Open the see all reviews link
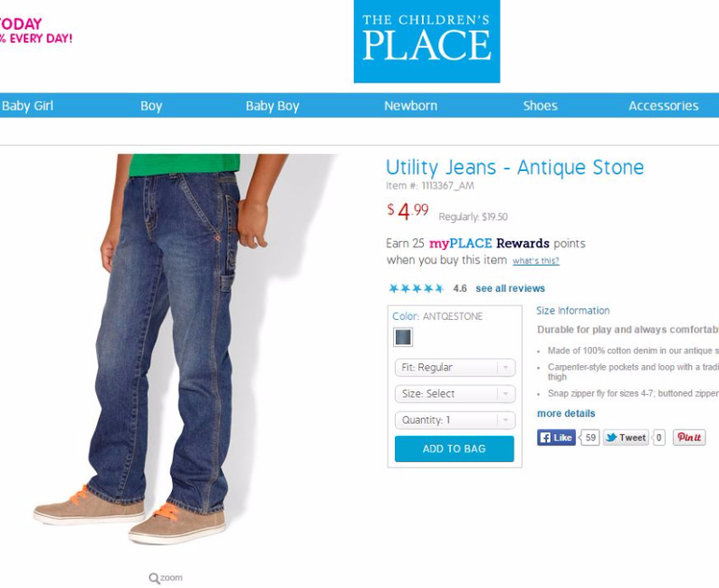 tap(510, 288)
